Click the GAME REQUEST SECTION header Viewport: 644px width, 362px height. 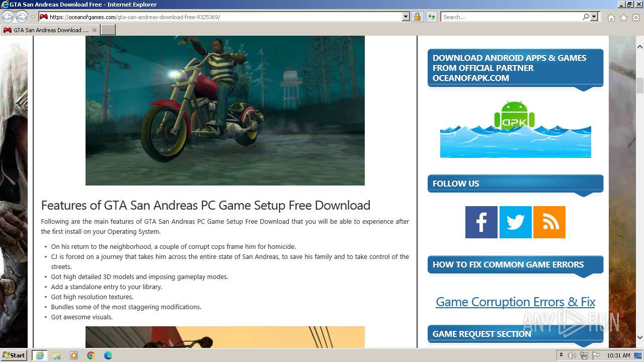coord(515,334)
